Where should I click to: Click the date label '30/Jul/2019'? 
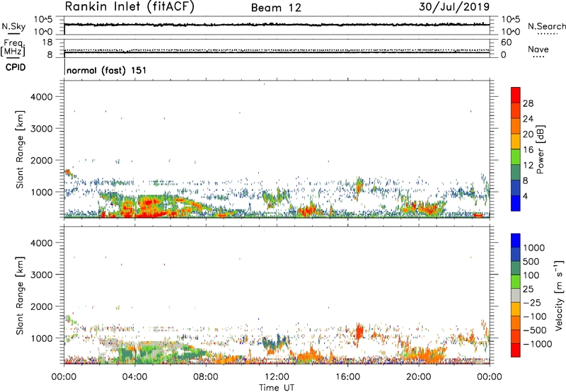coord(454,7)
